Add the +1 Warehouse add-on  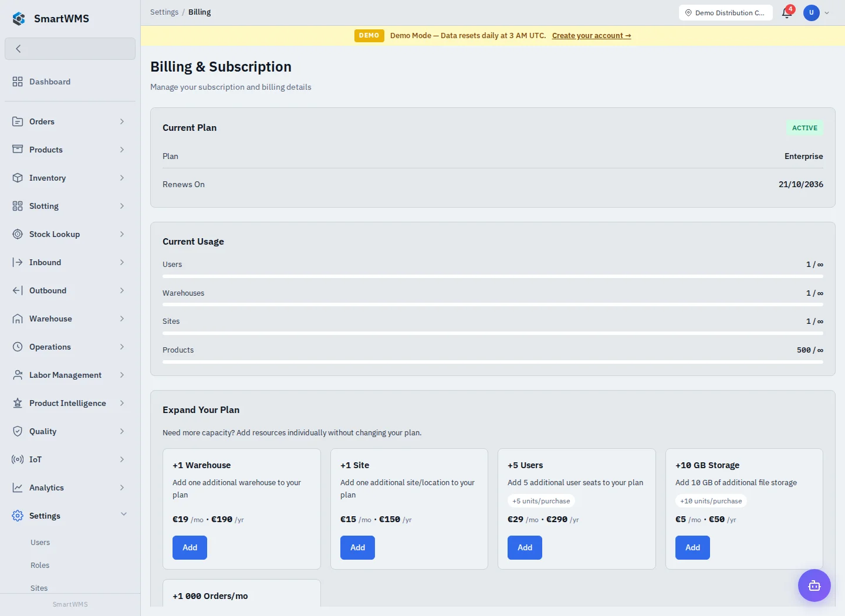click(x=190, y=547)
